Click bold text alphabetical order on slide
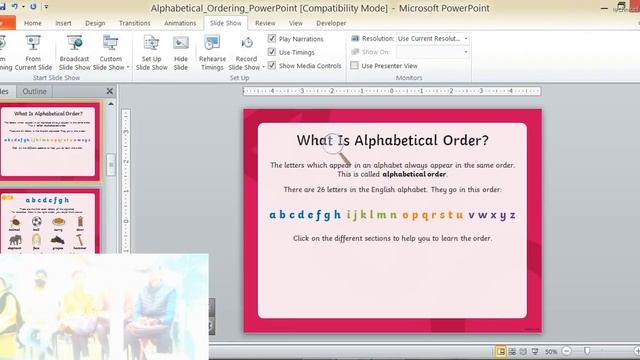Screen dimensions: 640x360 414,174
